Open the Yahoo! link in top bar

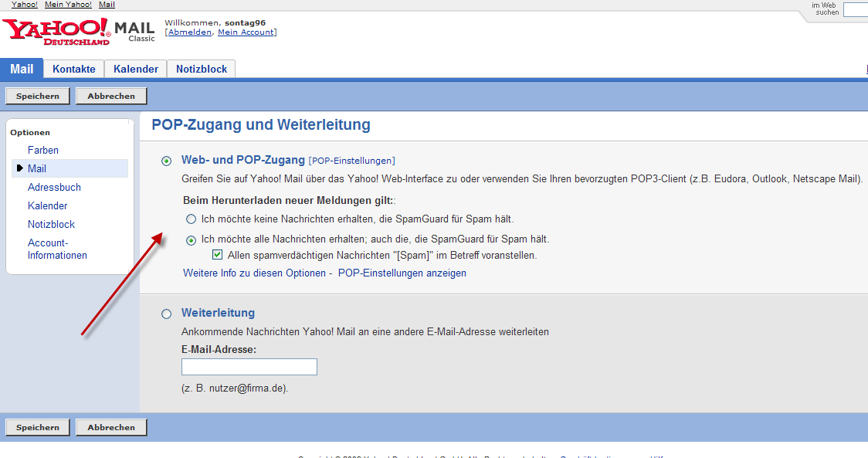point(25,5)
